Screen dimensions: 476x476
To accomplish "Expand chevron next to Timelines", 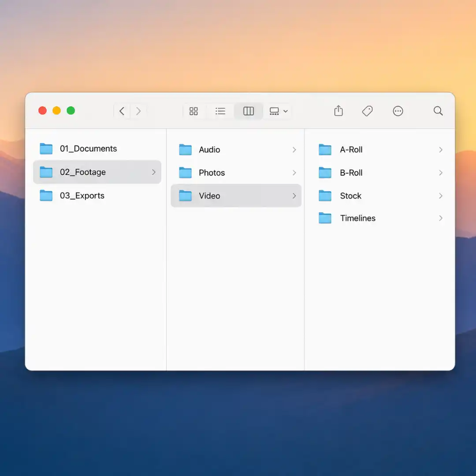I will pyautogui.click(x=441, y=218).
